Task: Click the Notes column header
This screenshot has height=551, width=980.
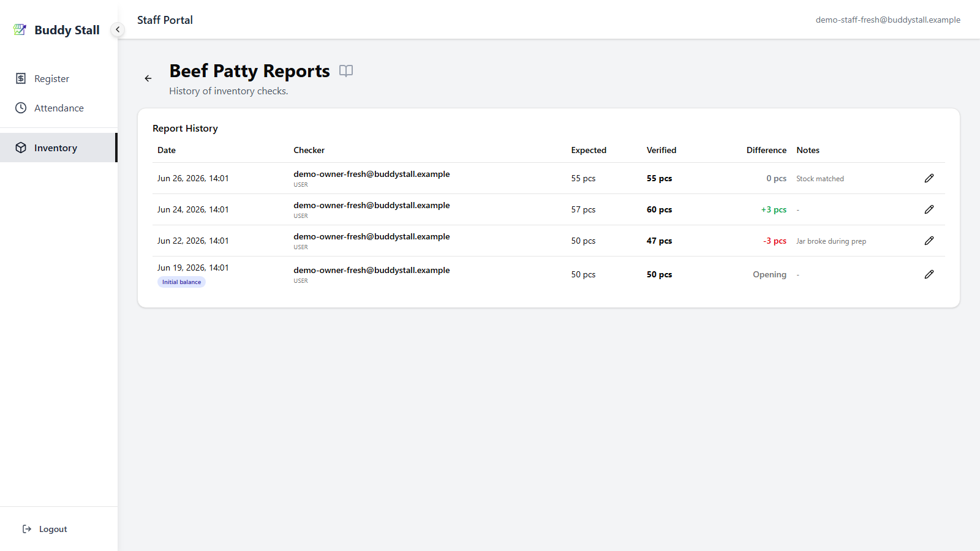Action: click(808, 150)
